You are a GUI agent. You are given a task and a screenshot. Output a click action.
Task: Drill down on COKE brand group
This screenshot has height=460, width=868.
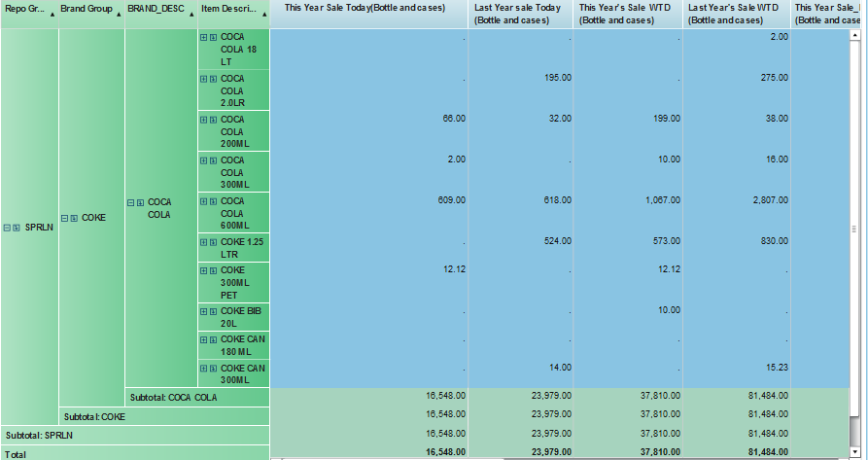(x=74, y=218)
